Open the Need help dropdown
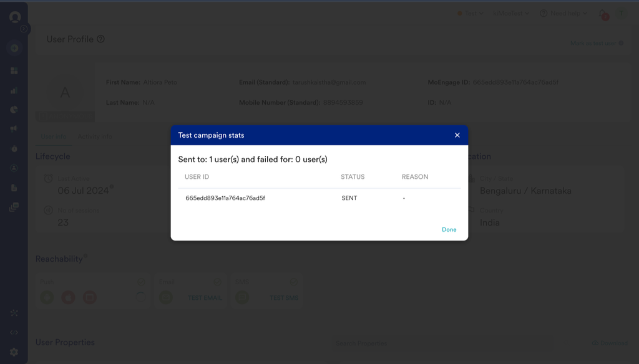Screen dimensions: 639x364 point(563,13)
